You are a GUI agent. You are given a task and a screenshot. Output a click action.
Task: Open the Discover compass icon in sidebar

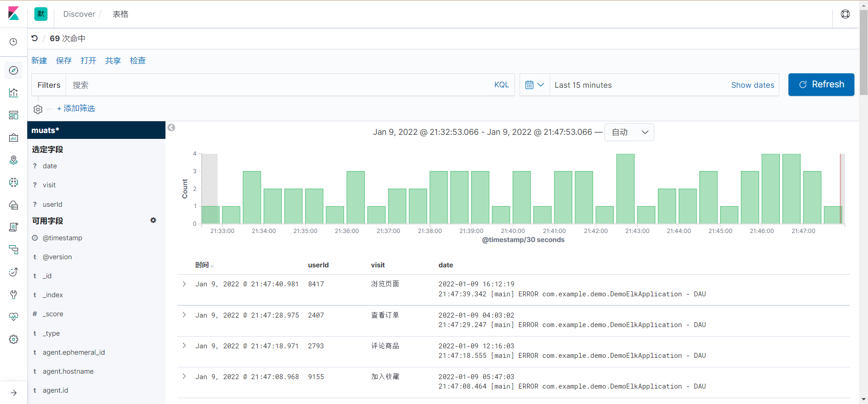tap(14, 71)
